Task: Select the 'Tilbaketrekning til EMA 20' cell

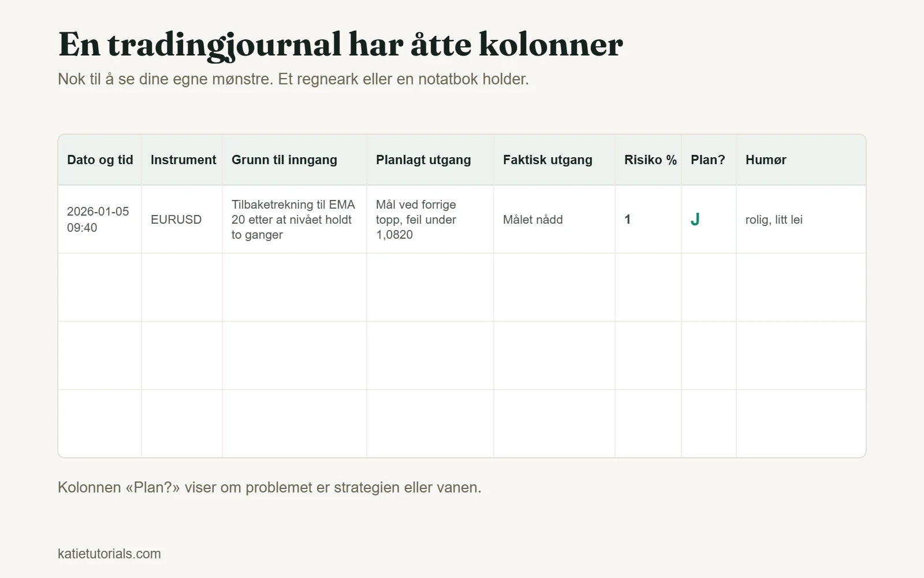Action: tap(295, 220)
